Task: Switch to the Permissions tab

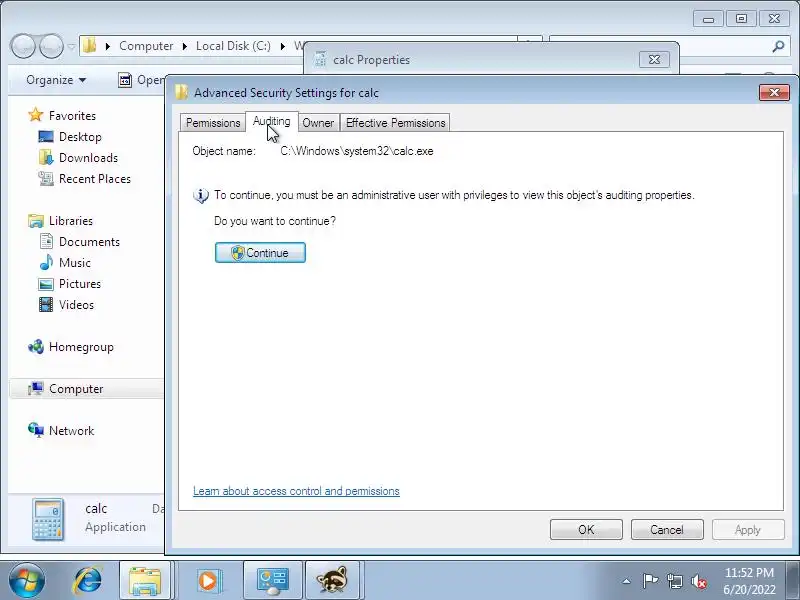Action: coord(213,123)
